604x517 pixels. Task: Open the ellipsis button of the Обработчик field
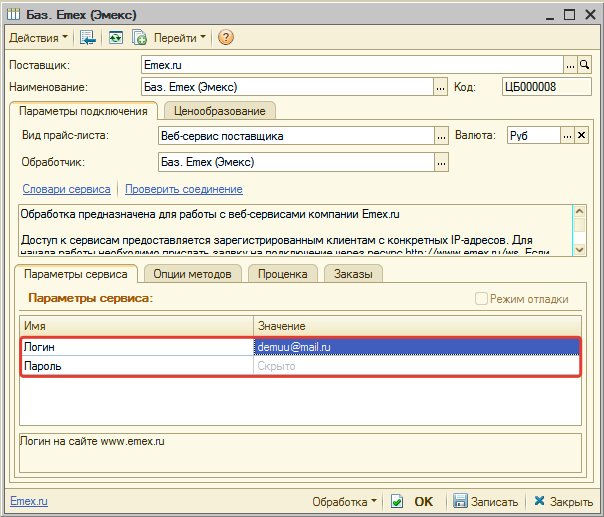[x=441, y=162]
